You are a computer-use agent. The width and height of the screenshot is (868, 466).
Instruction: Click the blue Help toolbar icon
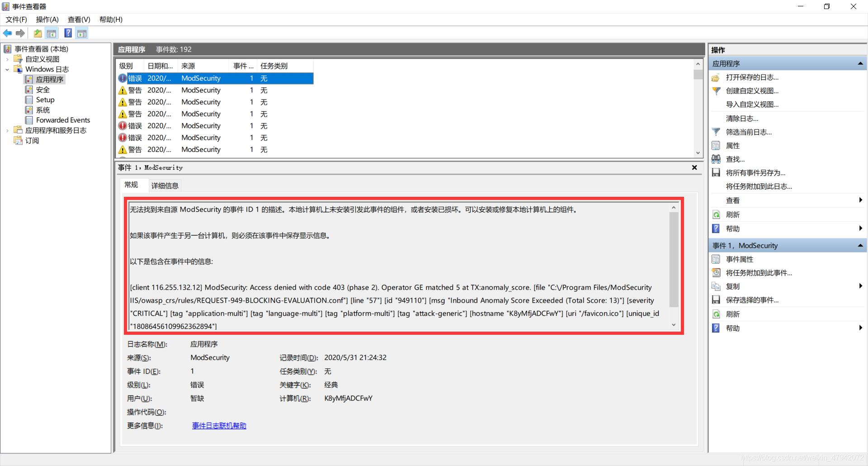click(68, 33)
